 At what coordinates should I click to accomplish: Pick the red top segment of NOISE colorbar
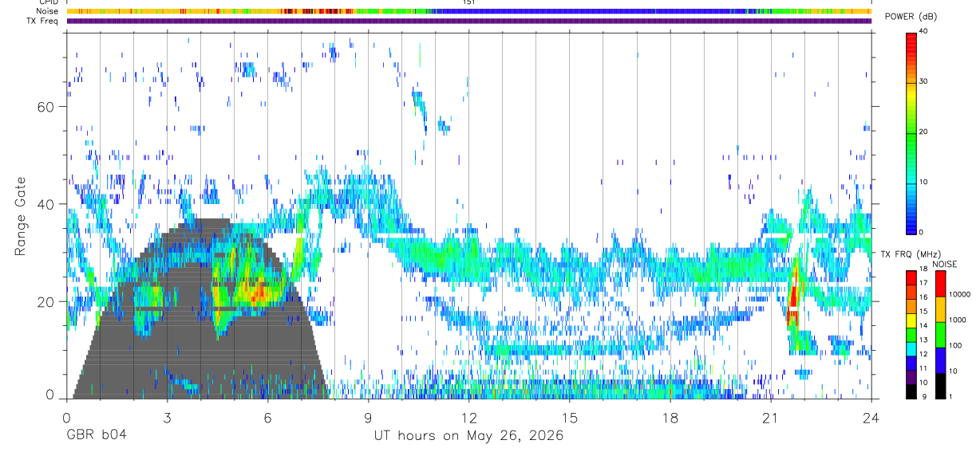pyautogui.click(x=940, y=284)
